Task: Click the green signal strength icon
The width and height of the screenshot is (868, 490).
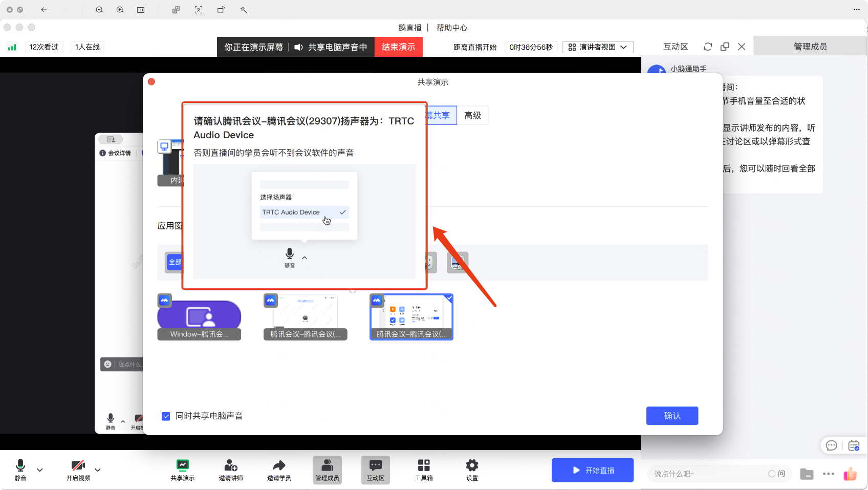Action: coord(12,47)
